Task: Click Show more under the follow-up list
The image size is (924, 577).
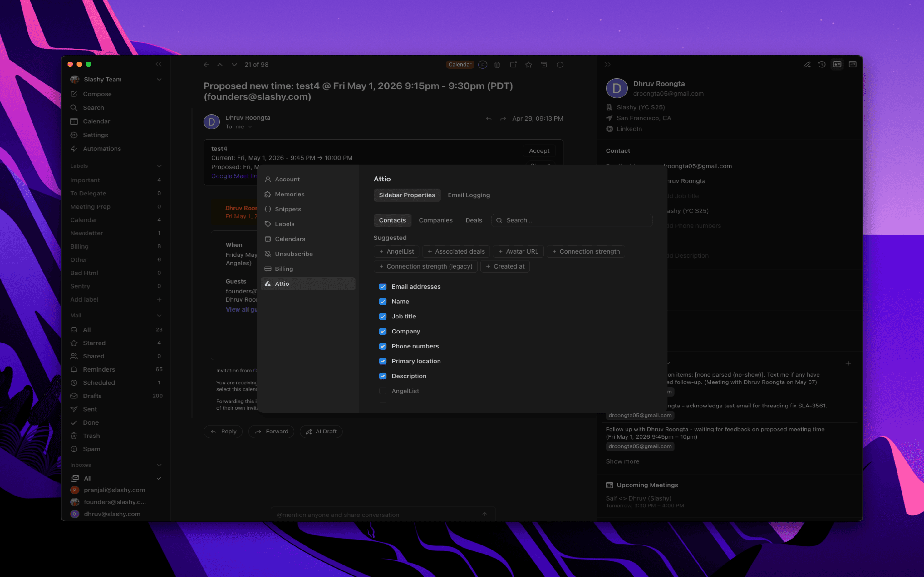Action: pos(622,461)
